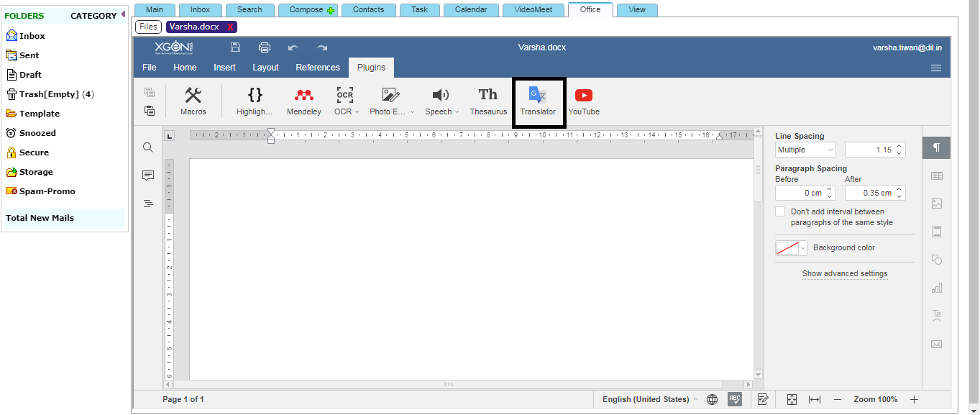Click the Files button
Image resolution: width=980 pixels, height=415 pixels.
pos(148,27)
